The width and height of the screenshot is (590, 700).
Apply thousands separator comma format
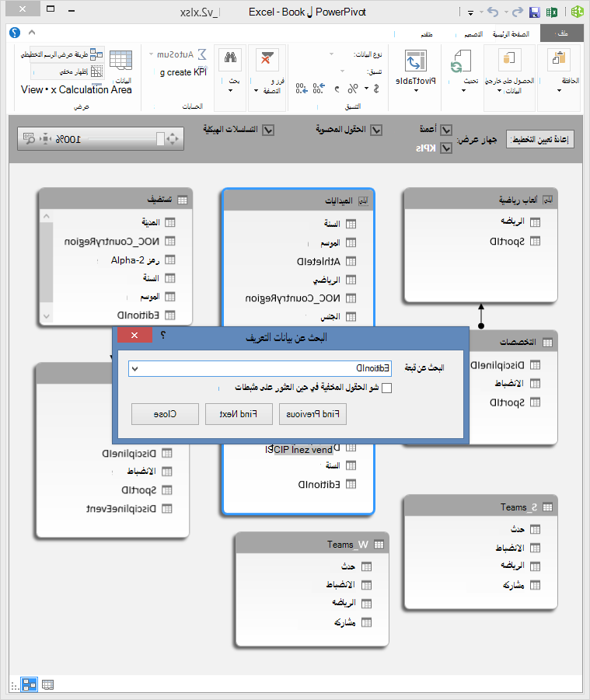coord(337,89)
